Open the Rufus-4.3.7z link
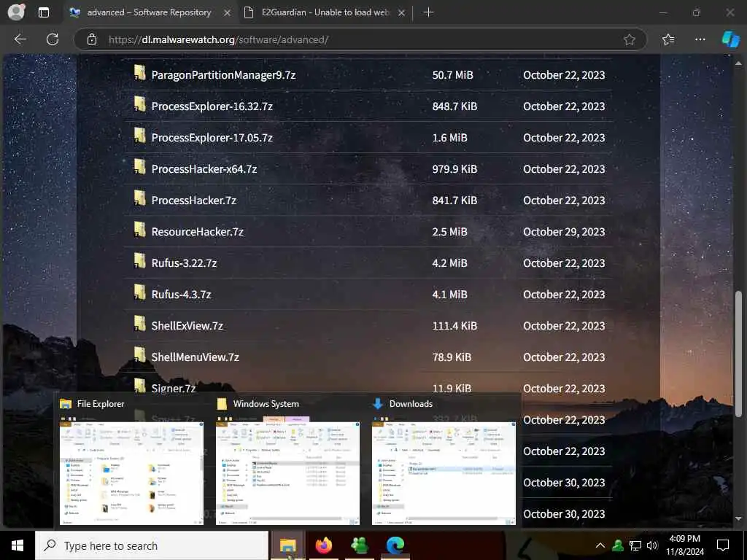 pyautogui.click(x=181, y=295)
